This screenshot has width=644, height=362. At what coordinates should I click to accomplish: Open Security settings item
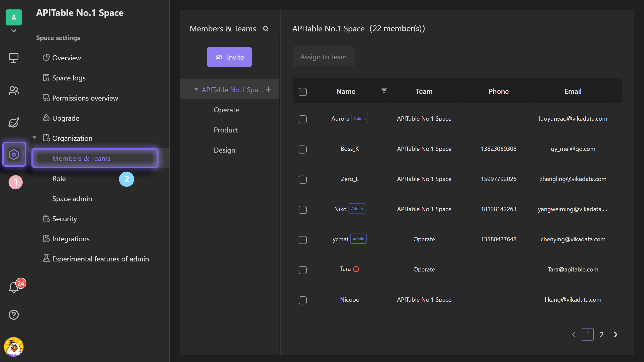[60, 219]
